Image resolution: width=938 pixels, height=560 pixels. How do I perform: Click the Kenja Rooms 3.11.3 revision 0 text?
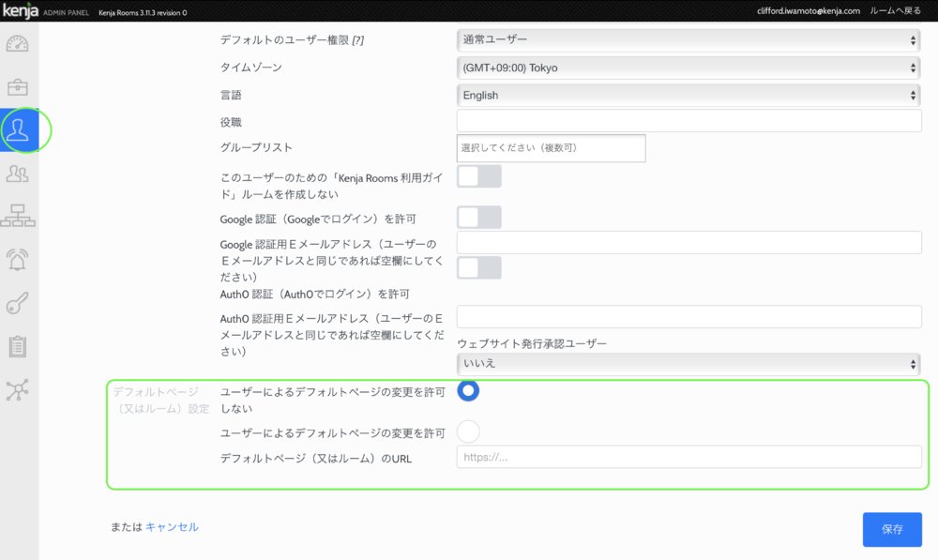pyautogui.click(x=143, y=12)
